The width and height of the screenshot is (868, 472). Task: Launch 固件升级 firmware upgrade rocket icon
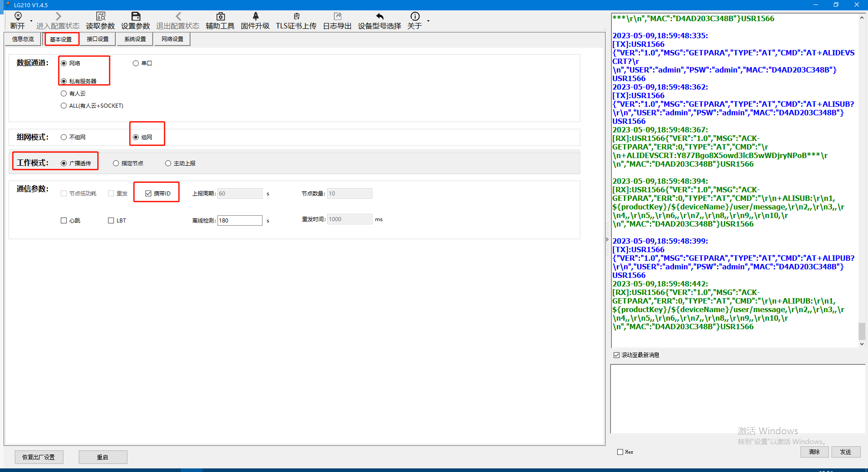[255, 17]
